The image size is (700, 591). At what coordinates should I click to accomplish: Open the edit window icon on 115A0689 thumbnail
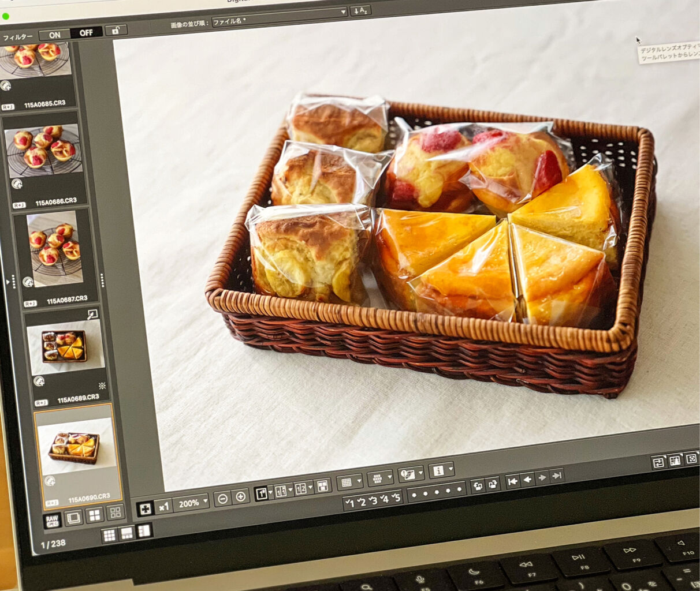(x=92, y=315)
